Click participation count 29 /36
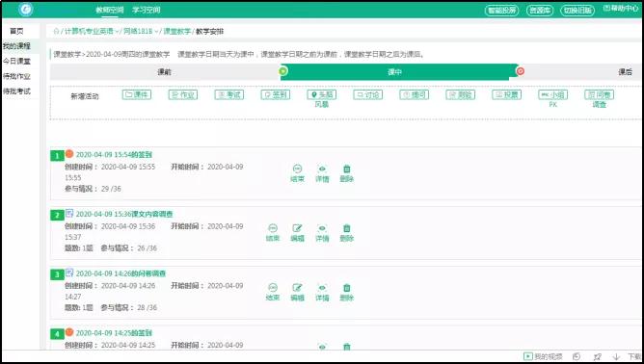 [111, 189]
